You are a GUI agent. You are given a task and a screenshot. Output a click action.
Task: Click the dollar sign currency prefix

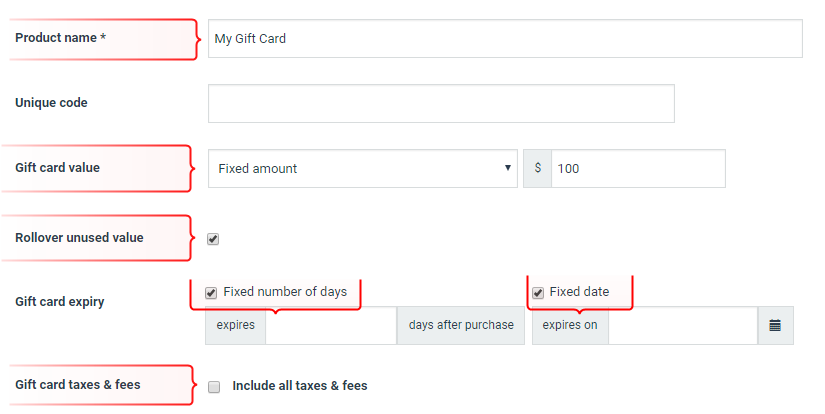pyautogui.click(x=537, y=168)
